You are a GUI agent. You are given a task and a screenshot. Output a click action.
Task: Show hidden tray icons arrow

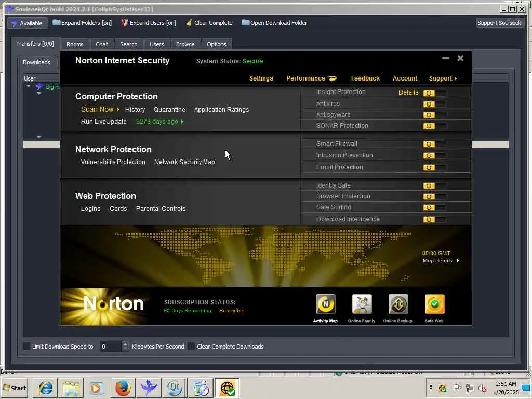[431, 388]
